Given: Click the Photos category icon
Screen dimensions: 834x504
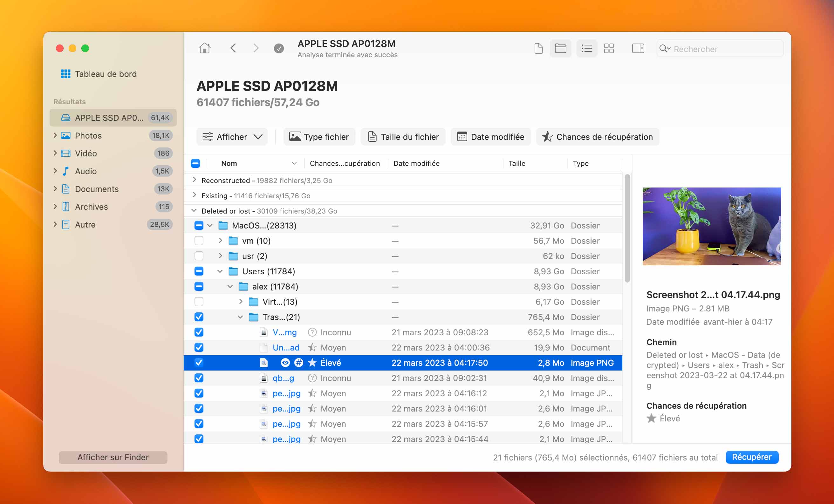Looking at the screenshot, I should [66, 135].
